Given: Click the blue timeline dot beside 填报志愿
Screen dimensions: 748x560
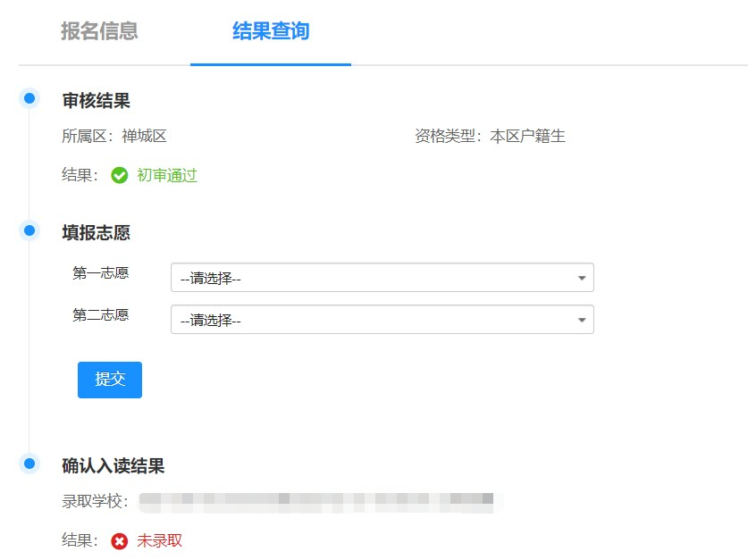Looking at the screenshot, I should click(29, 230).
